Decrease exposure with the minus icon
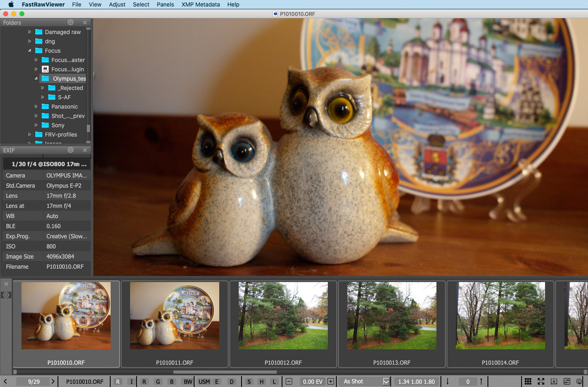Screen dimensions: 588x387 coord(289,381)
